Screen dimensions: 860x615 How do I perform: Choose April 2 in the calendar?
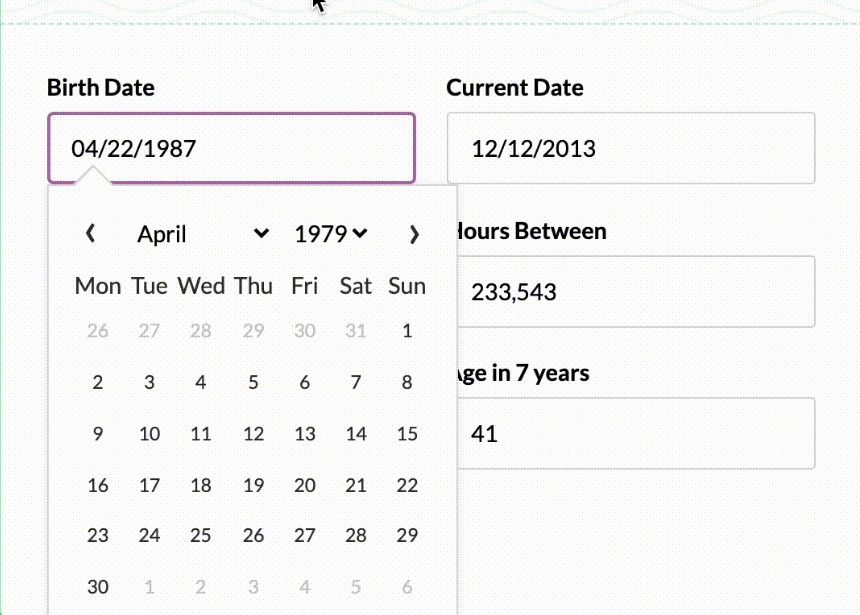pyautogui.click(x=98, y=382)
